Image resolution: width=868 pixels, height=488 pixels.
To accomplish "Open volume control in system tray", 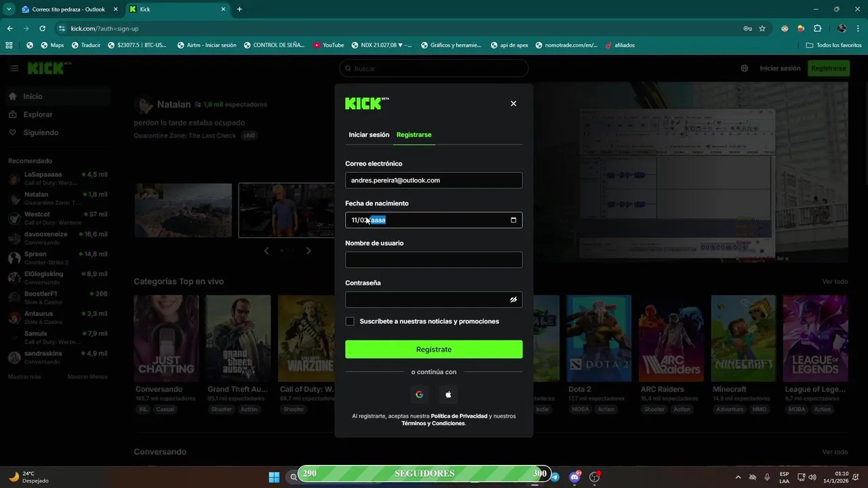I will [812, 477].
